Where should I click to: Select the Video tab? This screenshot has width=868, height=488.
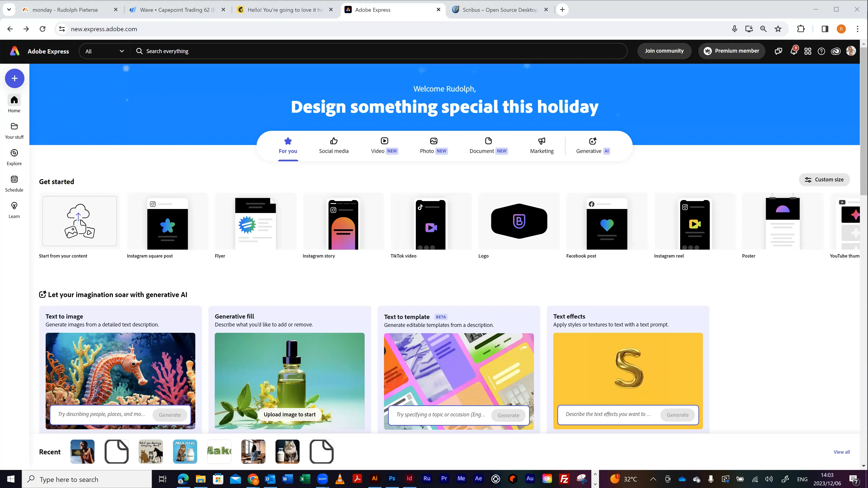(384, 145)
